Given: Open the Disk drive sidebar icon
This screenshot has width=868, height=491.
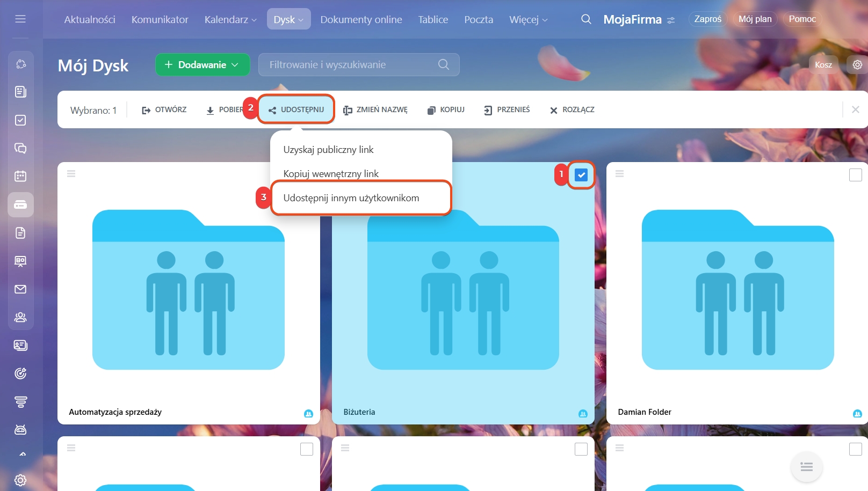Looking at the screenshot, I should pos(20,205).
